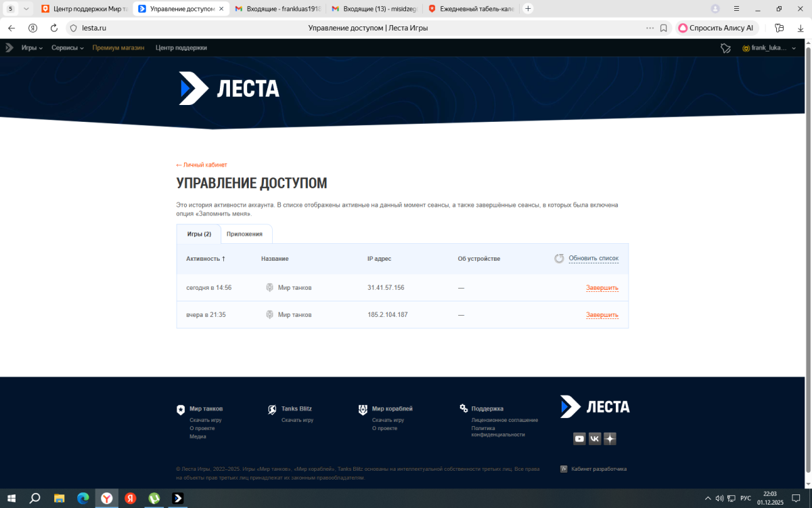Expand the Игры dropdown menu
Image resolution: width=812 pixels, height=508 pixels.
pos(32,48)
